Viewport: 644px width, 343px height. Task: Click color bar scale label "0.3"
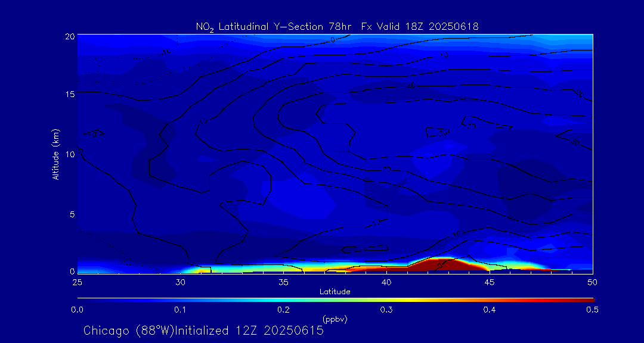(386, 310)
